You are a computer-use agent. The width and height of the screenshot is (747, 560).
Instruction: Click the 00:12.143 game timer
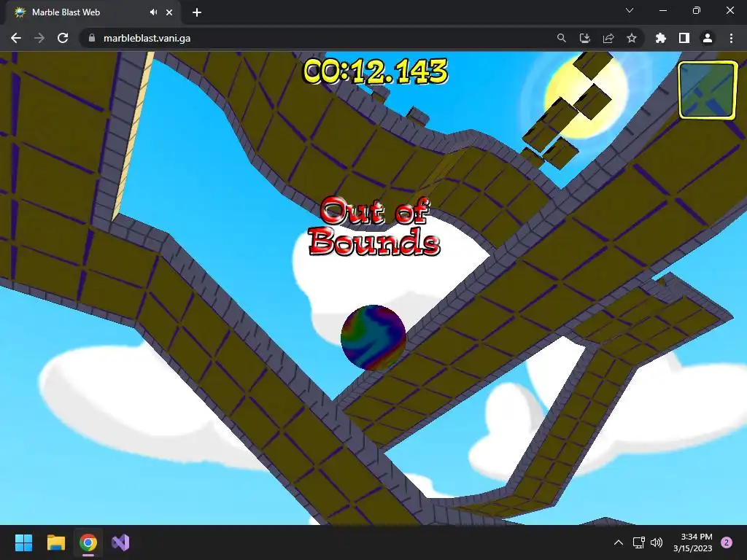coord(376,72)
